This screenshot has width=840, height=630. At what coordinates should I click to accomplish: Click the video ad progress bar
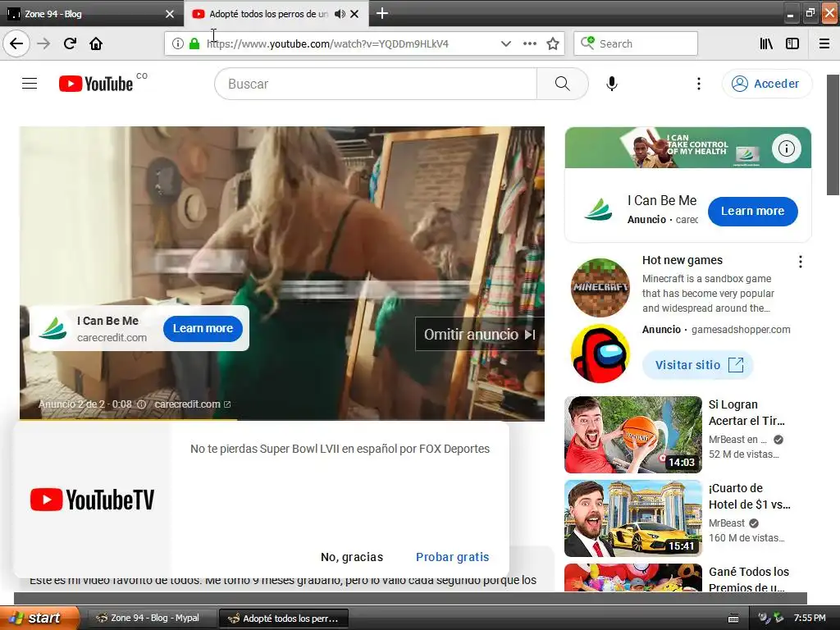[282, 419]
